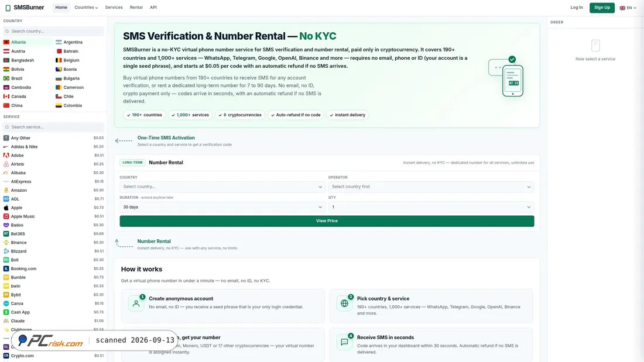Click the Create anonymous account card
Viewport: 644px width, 362px height.
click(x=222, y=305)
